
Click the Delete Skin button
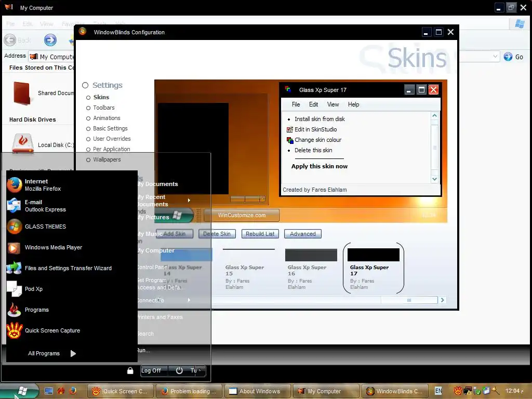[x=217, y=234]
